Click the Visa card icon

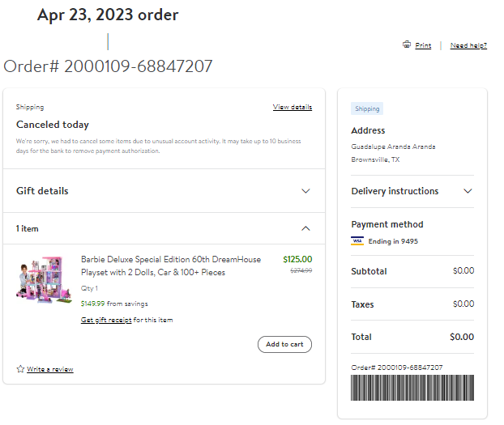[357, 241]
